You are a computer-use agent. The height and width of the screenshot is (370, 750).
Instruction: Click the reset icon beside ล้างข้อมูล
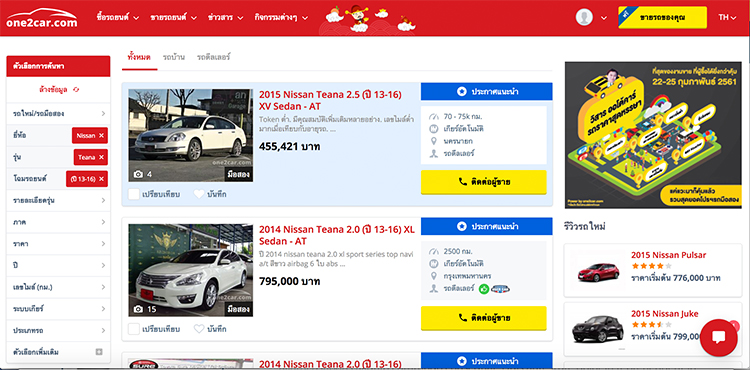tap(76, 89)
